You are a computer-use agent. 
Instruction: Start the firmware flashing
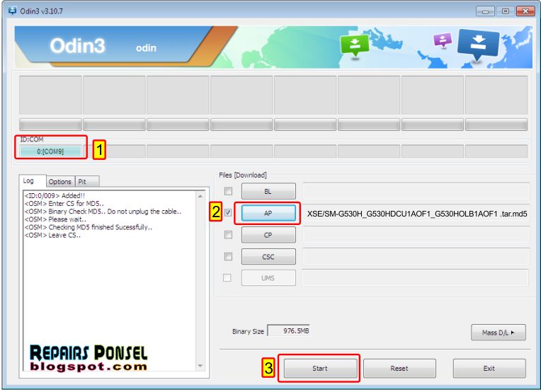[320, 368]
